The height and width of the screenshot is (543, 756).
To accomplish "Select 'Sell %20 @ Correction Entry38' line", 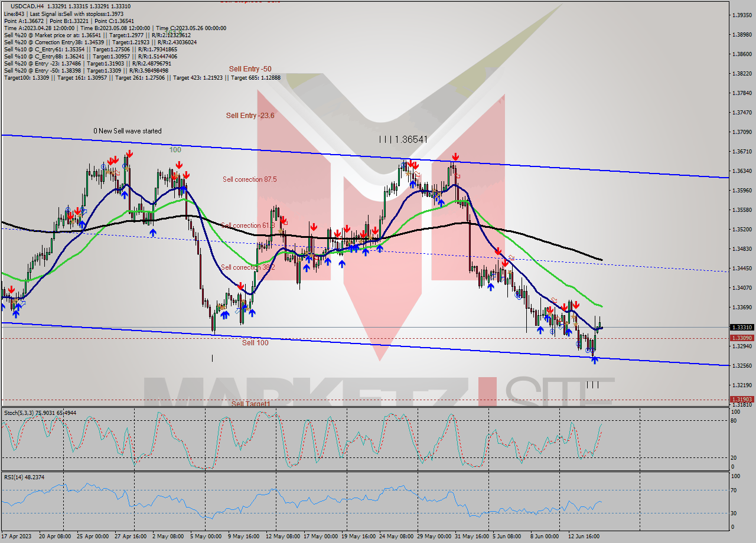I will [100, 42].
